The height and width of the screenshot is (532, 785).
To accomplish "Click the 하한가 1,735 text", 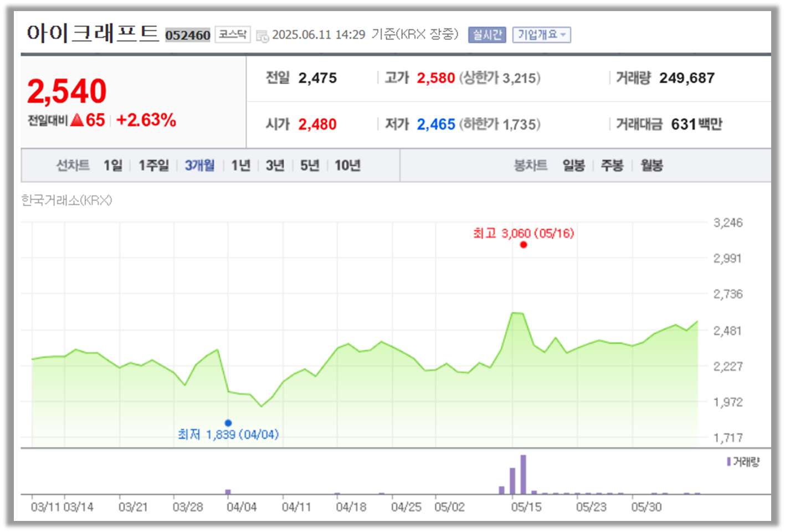I will point(500,124).
